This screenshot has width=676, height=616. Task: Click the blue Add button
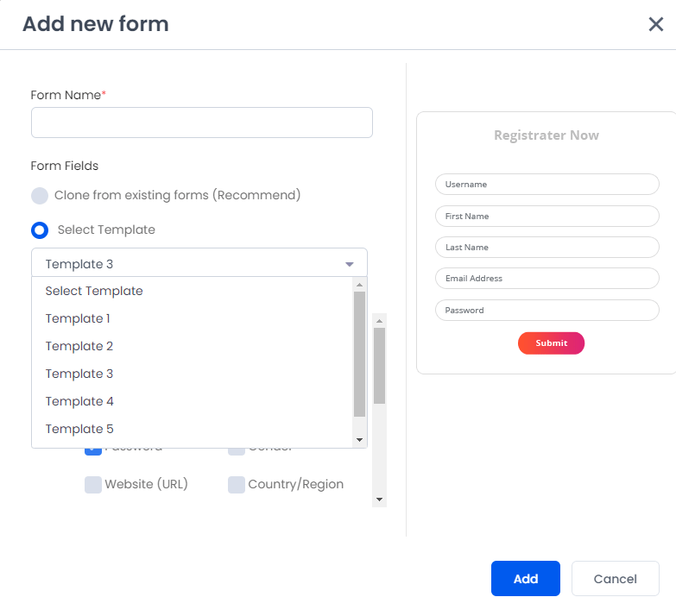point(526,579)
